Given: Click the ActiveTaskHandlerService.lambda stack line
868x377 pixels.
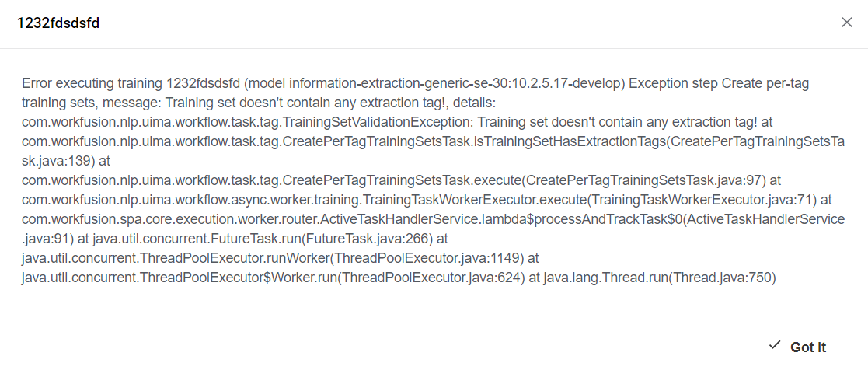Looking at the screenshot, I should 434,219.
